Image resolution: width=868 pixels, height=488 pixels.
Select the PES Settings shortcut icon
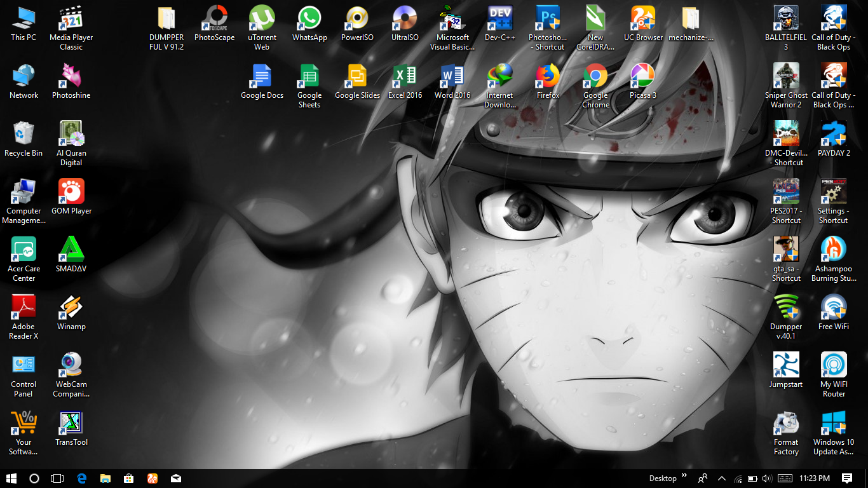coord(834,192)
